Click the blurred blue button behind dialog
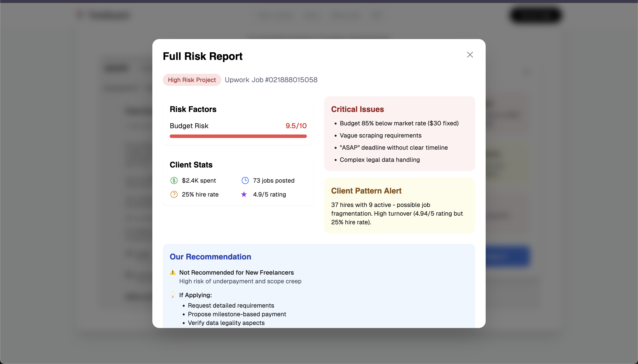Screen dimensions: 638x364 click(508, 256)
